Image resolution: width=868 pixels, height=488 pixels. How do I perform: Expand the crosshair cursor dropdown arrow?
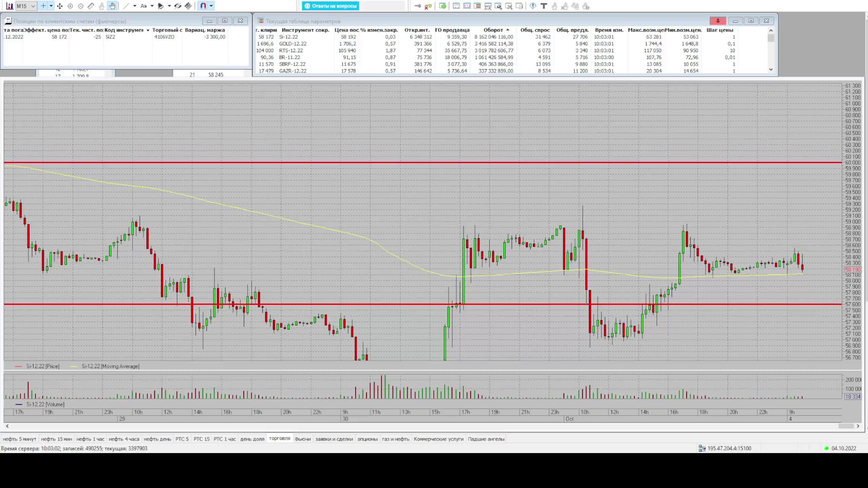[51, 6]
